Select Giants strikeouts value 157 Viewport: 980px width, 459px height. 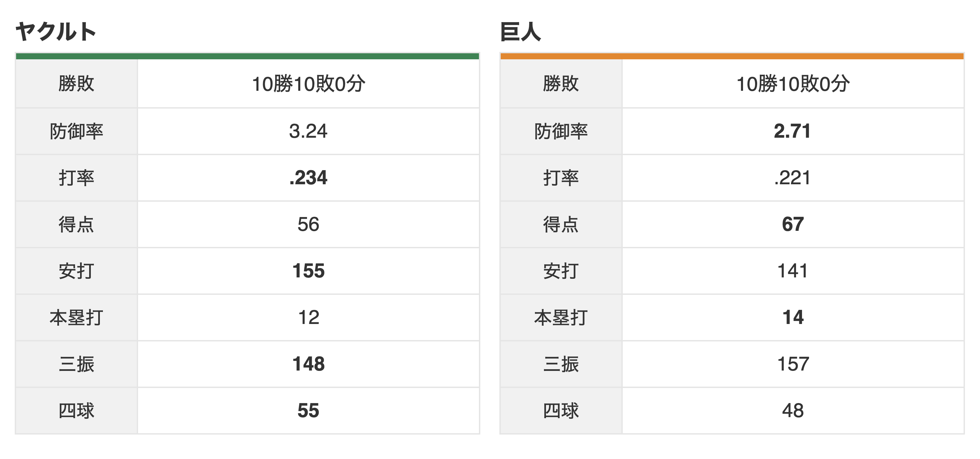click(793, 364)
